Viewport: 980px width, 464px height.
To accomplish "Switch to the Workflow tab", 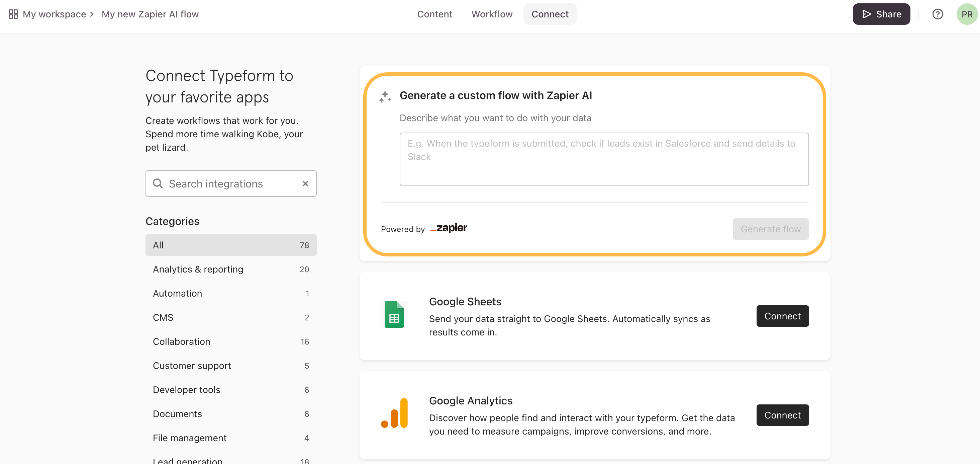I will (x=492, y=14).
